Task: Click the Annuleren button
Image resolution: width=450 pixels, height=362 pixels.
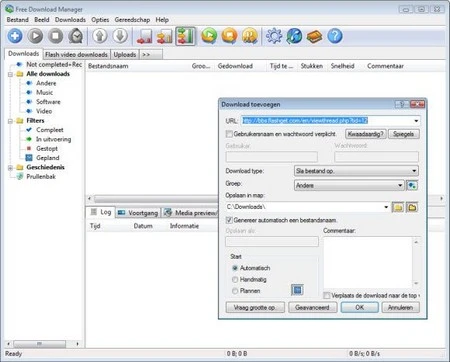Action: pos(400,307)
